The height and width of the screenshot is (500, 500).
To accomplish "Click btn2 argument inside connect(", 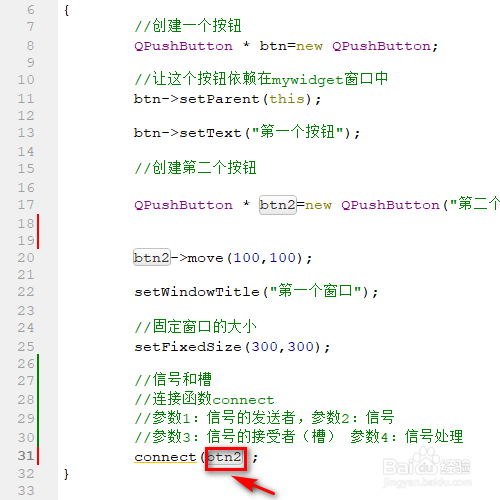I will [x=224, y=457].
